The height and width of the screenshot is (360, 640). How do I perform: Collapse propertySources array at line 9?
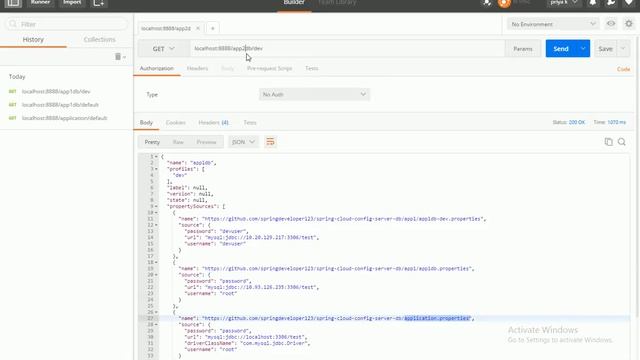tap(156, 207)
